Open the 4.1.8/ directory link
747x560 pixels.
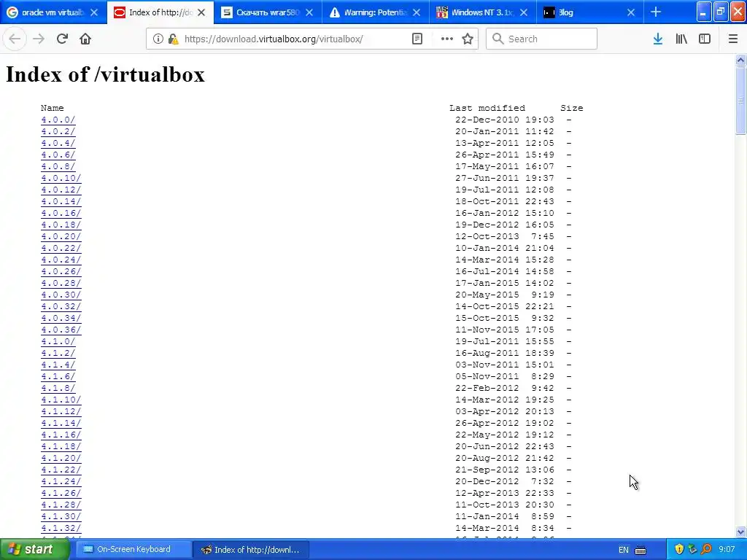[x=58, y=388]
